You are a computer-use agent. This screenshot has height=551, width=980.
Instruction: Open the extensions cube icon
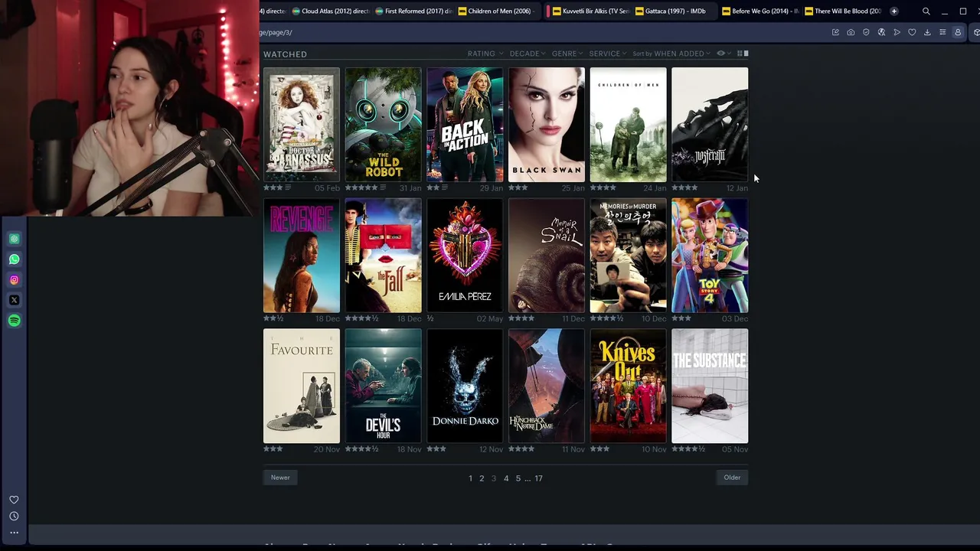tap(975, 32)
